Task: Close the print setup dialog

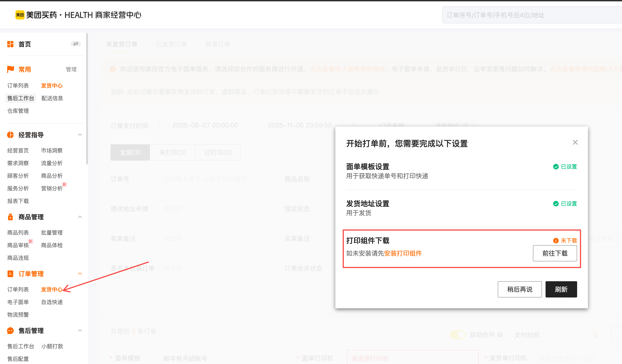Action: [x=575, y=142]
